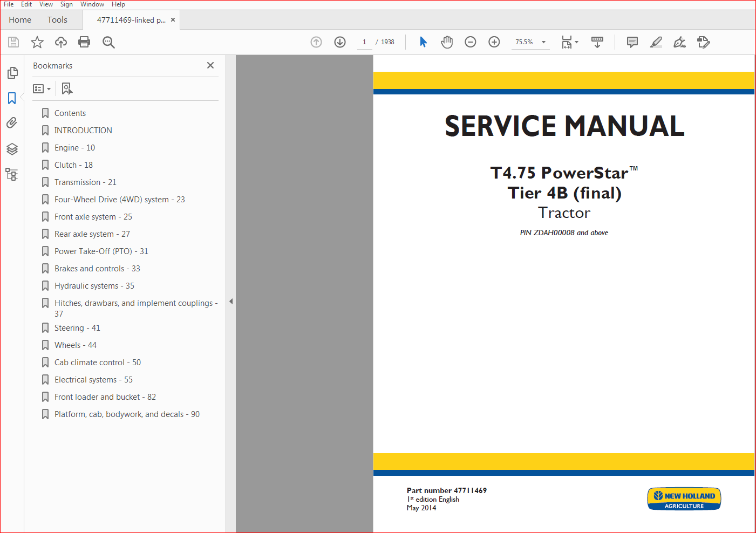This screenshot has height=533, width=756.
Task: Click the SERVICE MANUAL title text
Action: (x=564, y=126)
